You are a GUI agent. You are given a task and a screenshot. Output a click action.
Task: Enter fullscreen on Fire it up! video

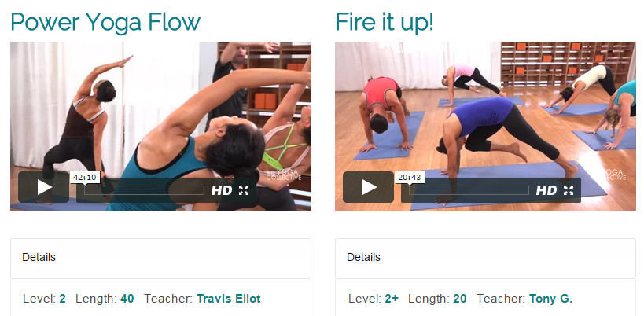click(569, 190)
